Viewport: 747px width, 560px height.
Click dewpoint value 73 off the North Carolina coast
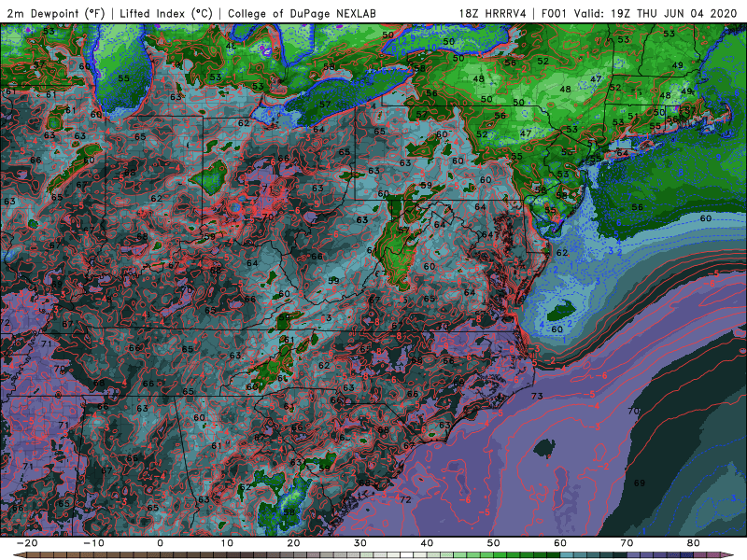[x=537, y=396]
